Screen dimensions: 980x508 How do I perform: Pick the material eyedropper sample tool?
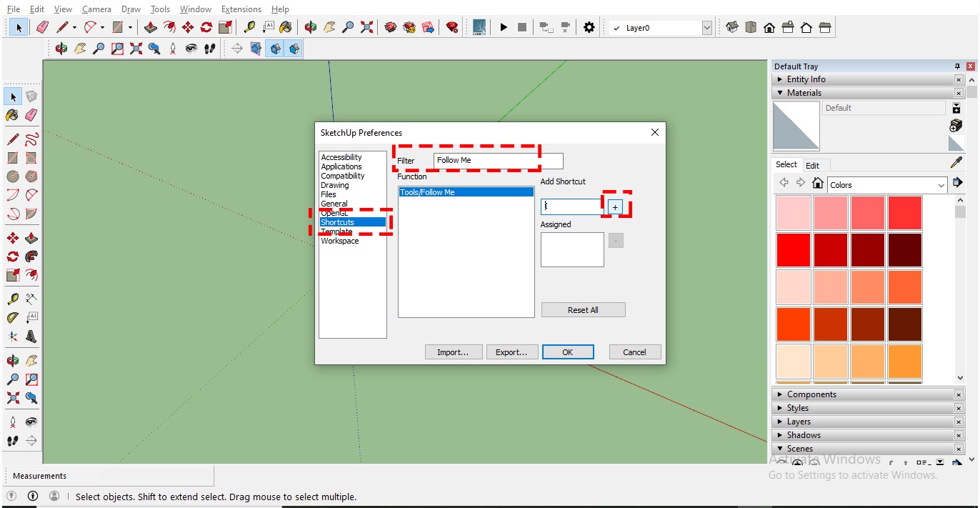click(x=956, y=164)
